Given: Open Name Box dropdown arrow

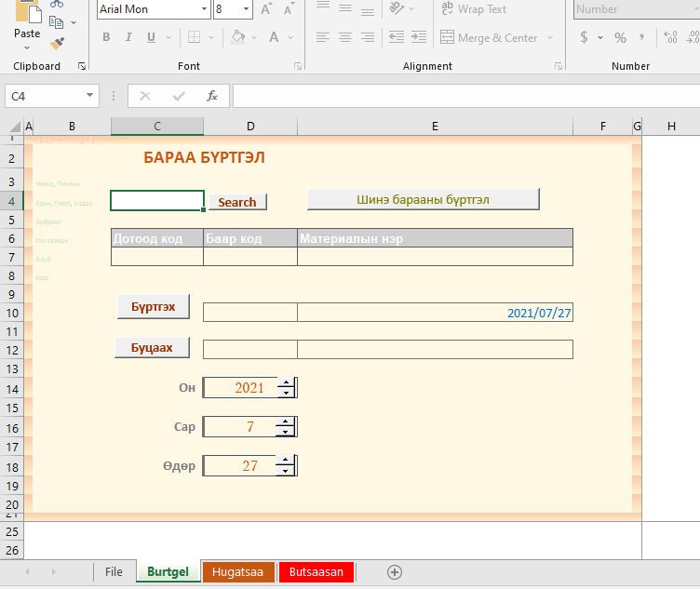Looking at the screenshot, I should [x=89, y=96].
